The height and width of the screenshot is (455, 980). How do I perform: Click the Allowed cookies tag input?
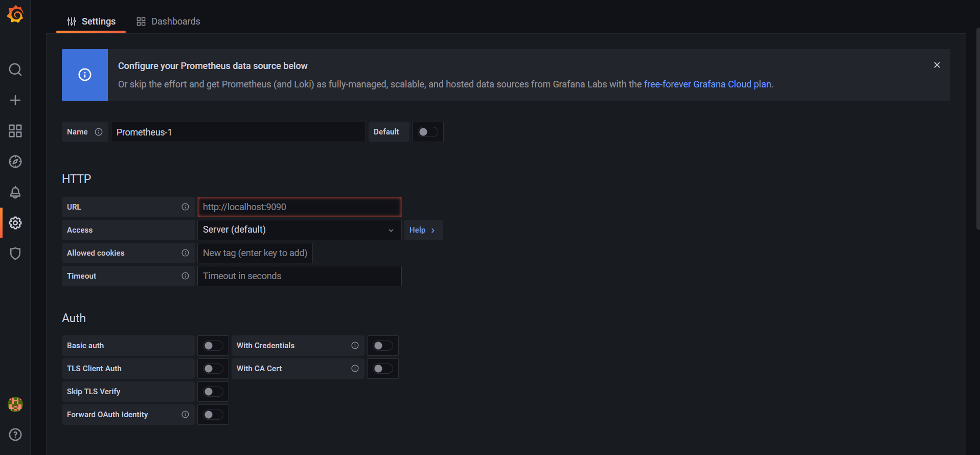point(255,253)
